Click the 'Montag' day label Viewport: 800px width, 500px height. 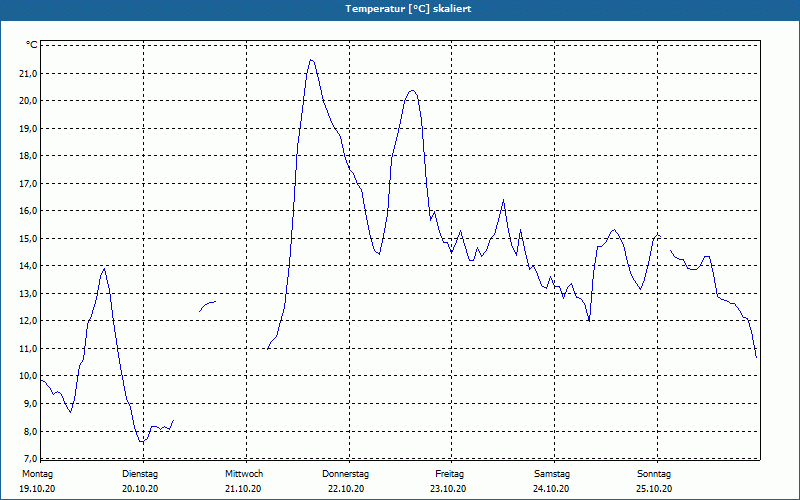pos(37,474)
